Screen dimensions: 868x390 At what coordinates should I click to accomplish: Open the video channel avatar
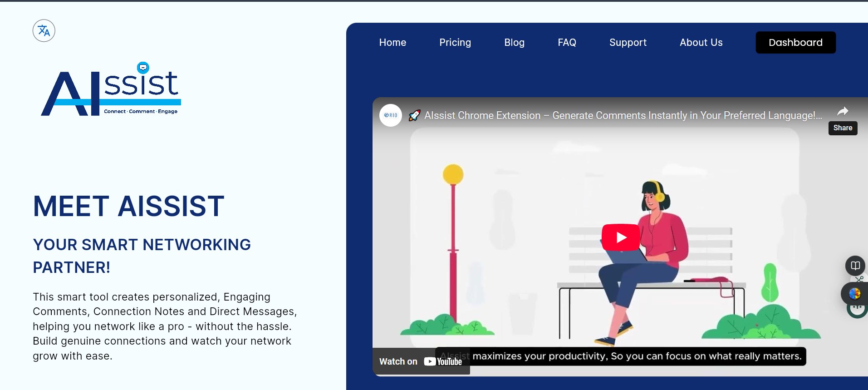tap(391, 115)
